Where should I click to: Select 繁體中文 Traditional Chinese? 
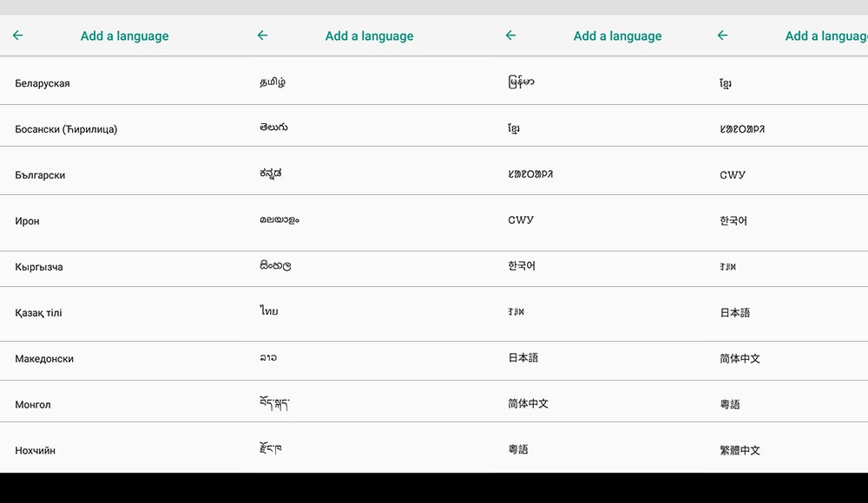[x=740, y=450]
